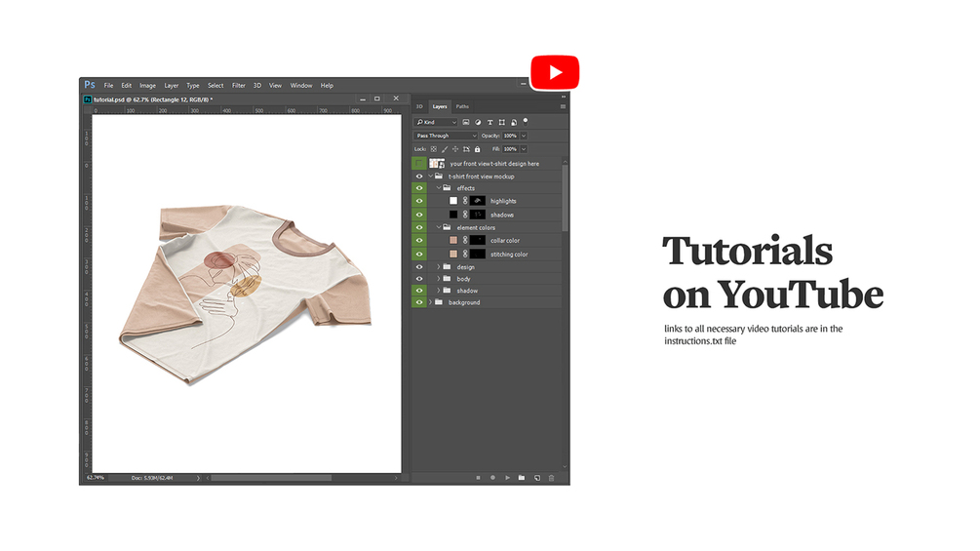Hide the collar color layer
Screen dimensions: 980x551
tap(419, 241)
